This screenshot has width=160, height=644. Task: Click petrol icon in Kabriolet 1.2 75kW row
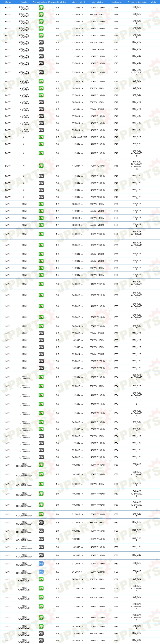pyautogui.click(x=41, y=579)
